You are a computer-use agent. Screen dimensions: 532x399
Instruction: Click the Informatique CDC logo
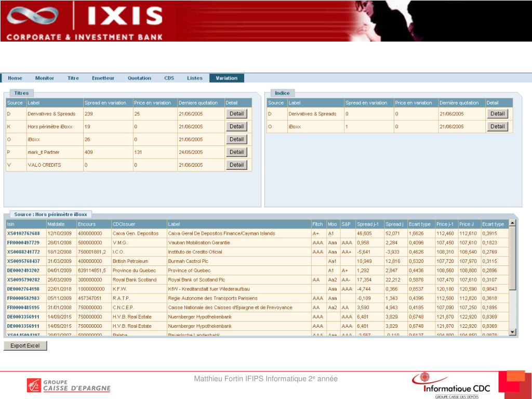[450, 386]
